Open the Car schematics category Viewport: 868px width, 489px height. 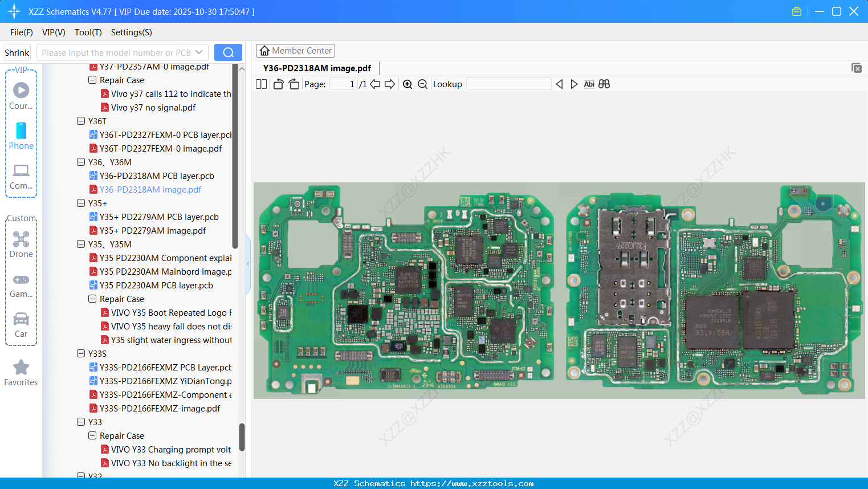pyautogui.click(x=21, y=324)
